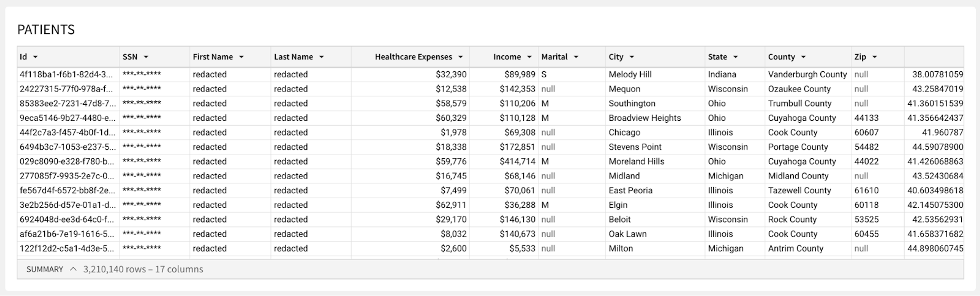Click the Trumbull County cell
Image resolution: width=980 pixels, height=296 pixels.
tap(808, 104)
